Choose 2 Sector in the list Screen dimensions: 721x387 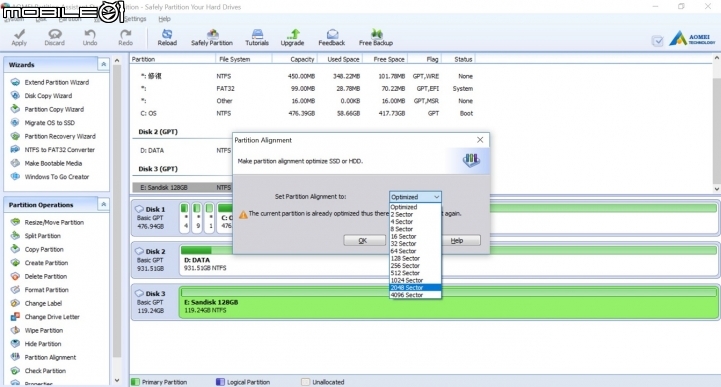pyautogui.click(x=415, y=214)
